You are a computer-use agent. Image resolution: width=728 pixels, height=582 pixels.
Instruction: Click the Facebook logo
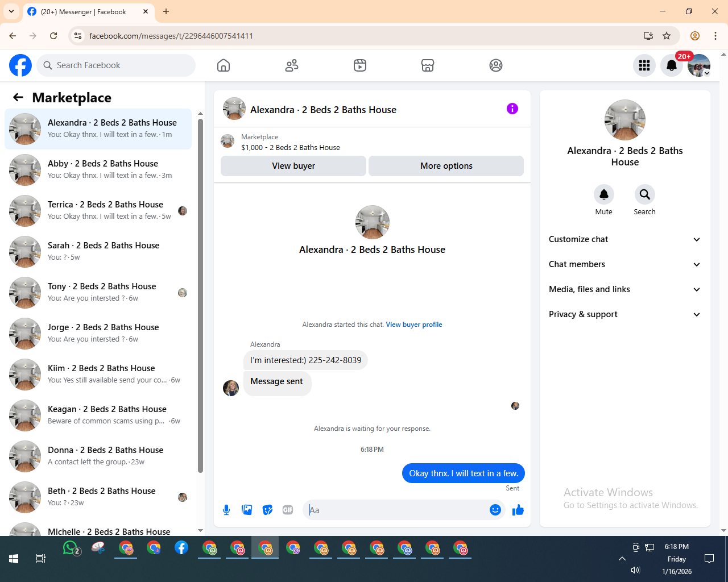point(20,65)
